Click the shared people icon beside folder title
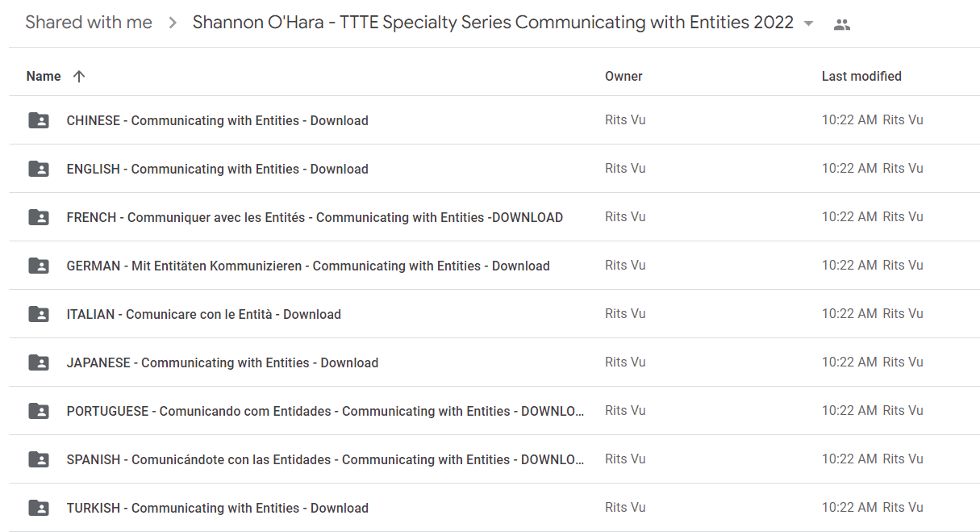The image size is (980, 532). [x=842, y=24]
